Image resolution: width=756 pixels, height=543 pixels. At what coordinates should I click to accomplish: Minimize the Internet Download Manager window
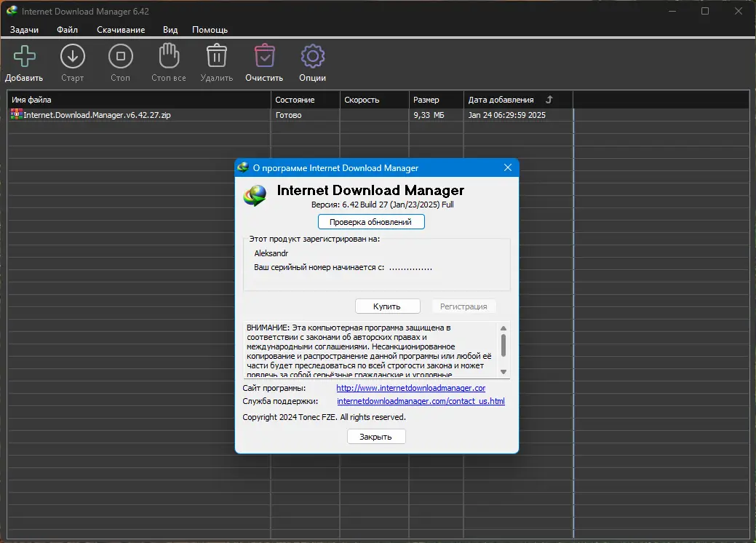(x=672, y=11)
